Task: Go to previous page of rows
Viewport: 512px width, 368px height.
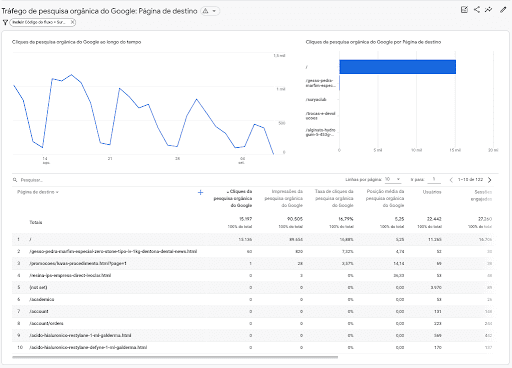Action: click(x=451, y=180)
